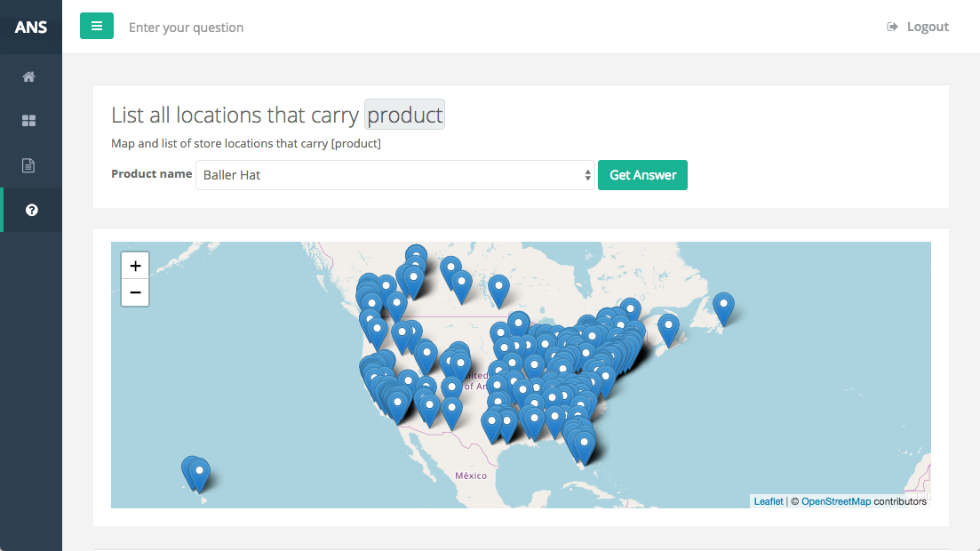
Task: Click the map marker near Nova Scotia
Action: pyautogui.click(x=668, y=328)
